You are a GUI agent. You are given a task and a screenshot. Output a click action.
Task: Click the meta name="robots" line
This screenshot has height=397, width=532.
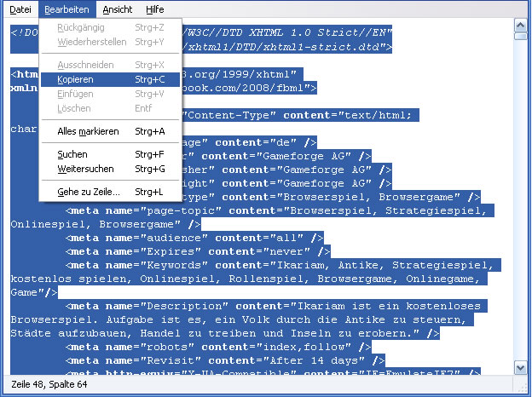[218, 347]
